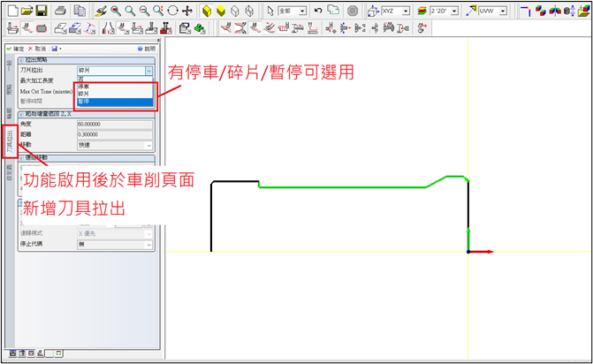
Task: Click the 距離 value field
Action: [115, 134]
